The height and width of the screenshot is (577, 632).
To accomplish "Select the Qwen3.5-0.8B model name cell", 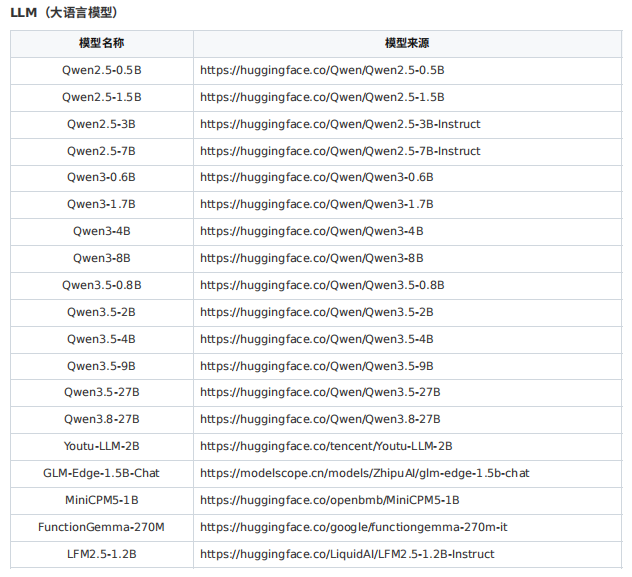I will [102, 286].
